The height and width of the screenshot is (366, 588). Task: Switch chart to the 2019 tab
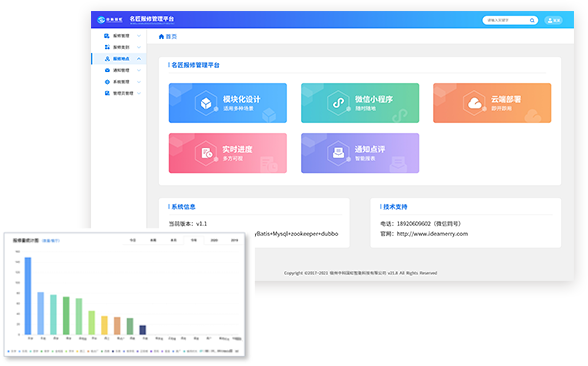coord(234,240)
